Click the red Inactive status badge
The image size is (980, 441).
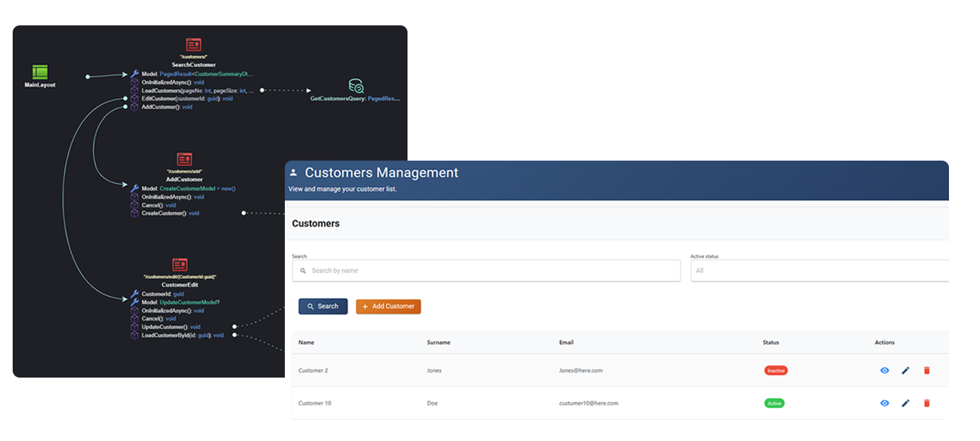pyautogui.click(x=776, y=371)
